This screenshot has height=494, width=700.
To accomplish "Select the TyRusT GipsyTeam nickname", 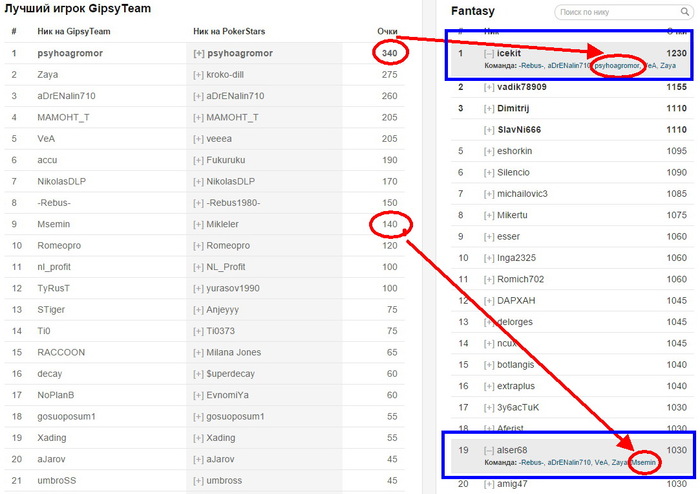I will tap(54, 288).
